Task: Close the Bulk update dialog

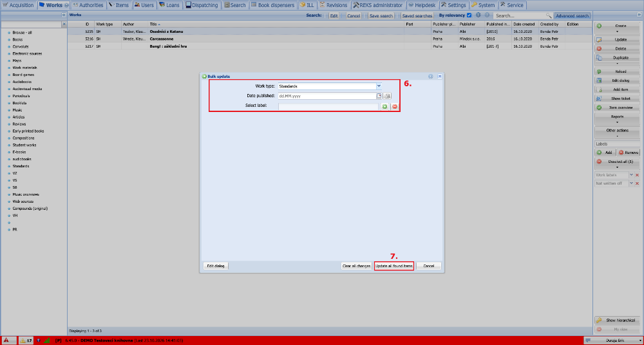Action: [439, 77]
